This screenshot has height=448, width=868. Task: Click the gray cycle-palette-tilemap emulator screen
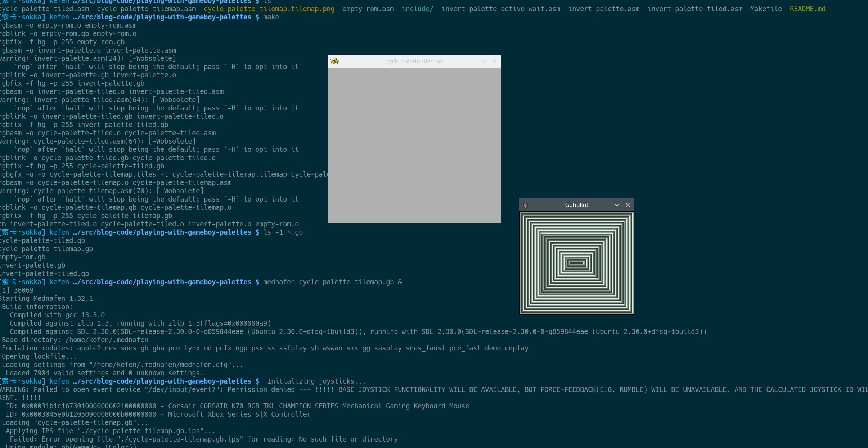click(414, 145)
